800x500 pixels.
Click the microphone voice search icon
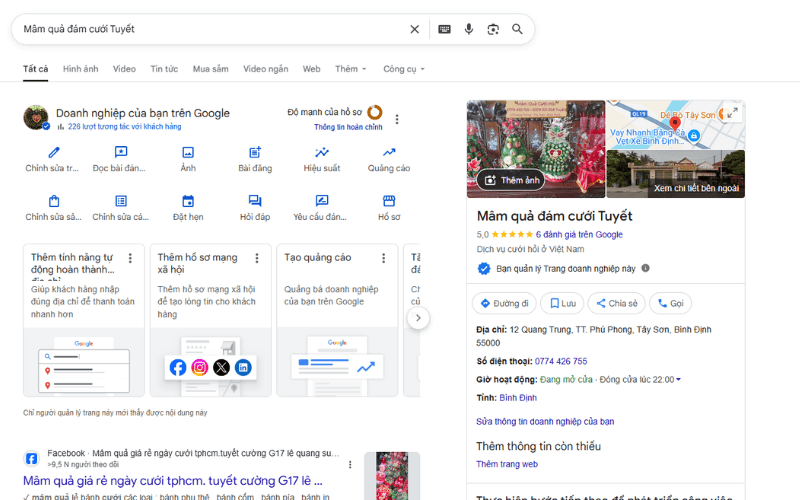click(468, 29)
